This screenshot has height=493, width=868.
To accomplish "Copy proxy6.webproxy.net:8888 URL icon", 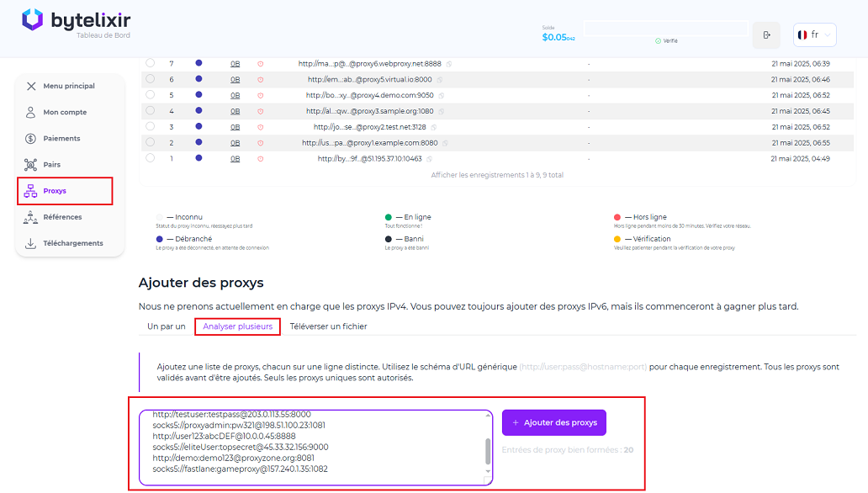I will (449, 64).
